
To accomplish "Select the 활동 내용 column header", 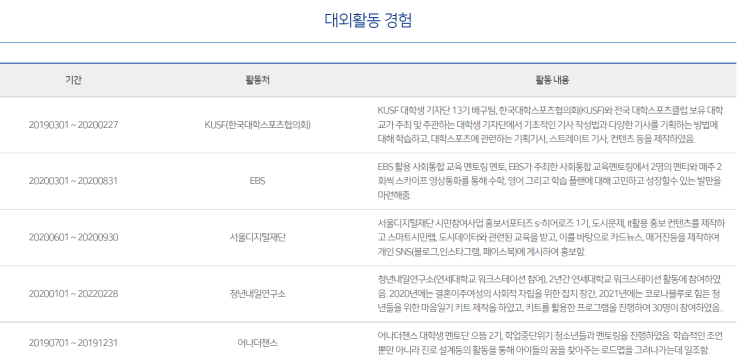I will click(552, 80).
